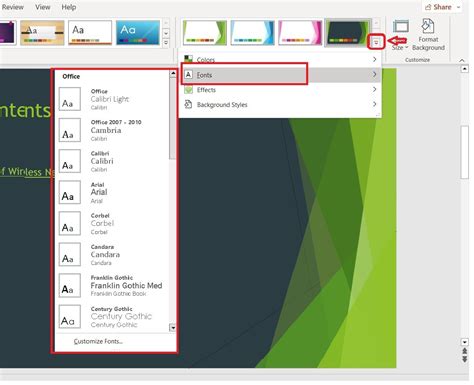474x385 pixels.
Task: Open the Slide Size icon
Action: click(400, 28)
